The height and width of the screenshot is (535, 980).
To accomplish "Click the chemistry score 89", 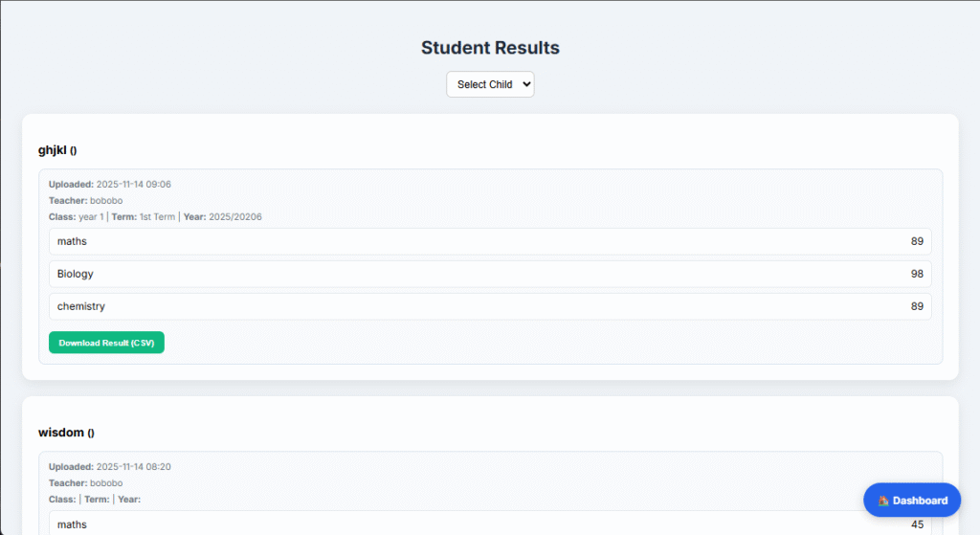I will coord(917,306).
